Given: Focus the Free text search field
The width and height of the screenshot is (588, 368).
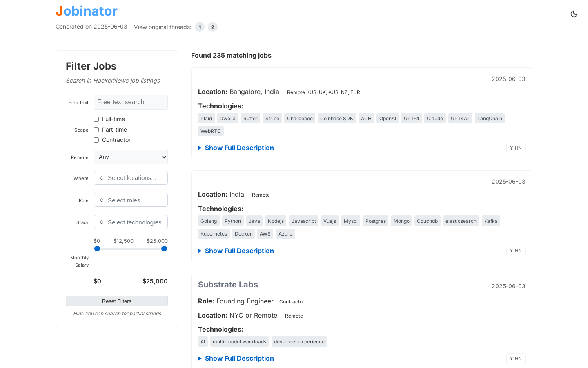Looking at the screenshot, I should pyautogui.click(x=131, y=102).
